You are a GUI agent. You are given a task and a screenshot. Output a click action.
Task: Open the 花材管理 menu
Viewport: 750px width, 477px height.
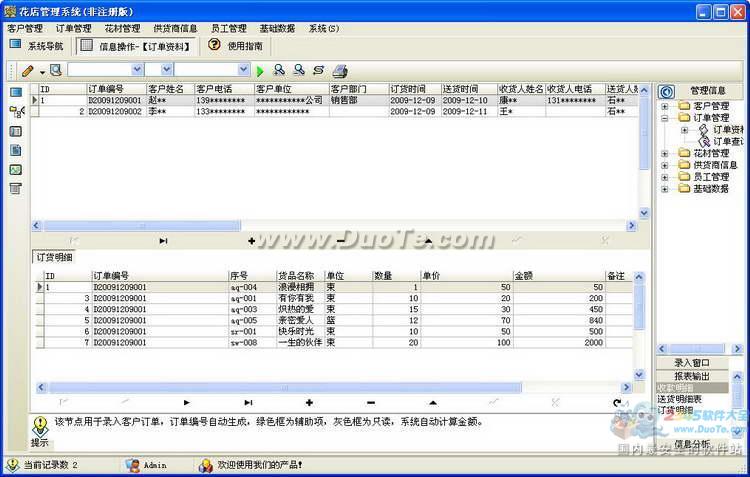tap(122, 29)
